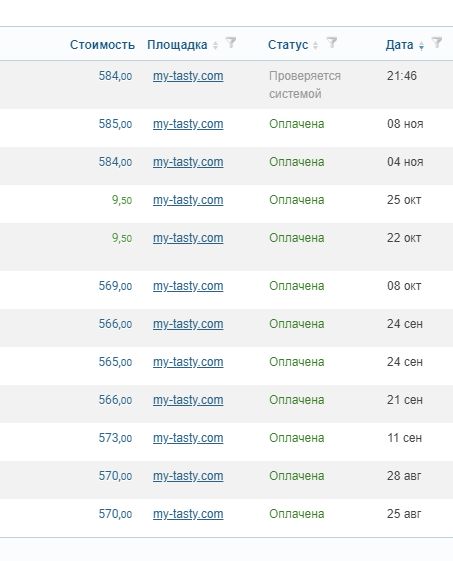Open my-tasty.com link dated 25 окт
Screen dimensions: 453x561
pos(188,200)
